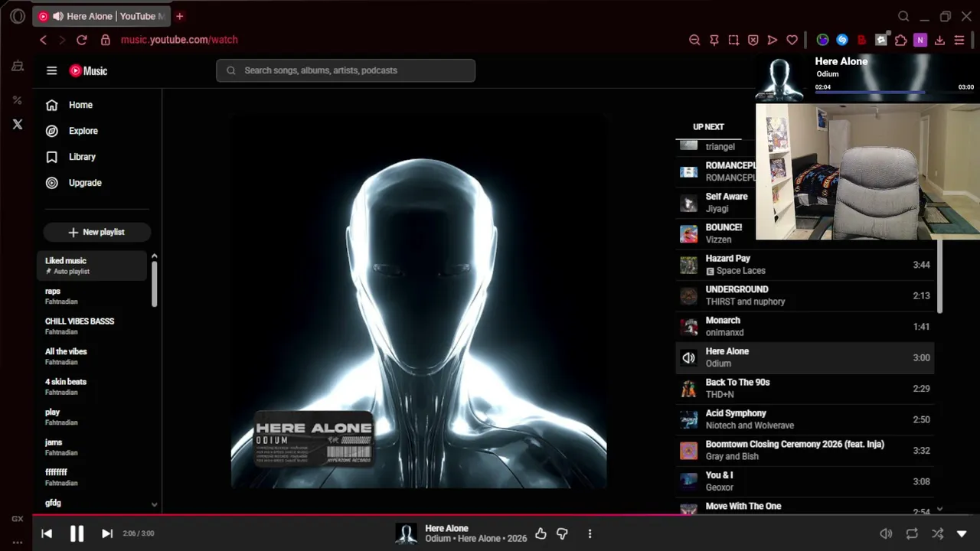
Task: Open the All the vibes playlist
Action: (92, 357)
